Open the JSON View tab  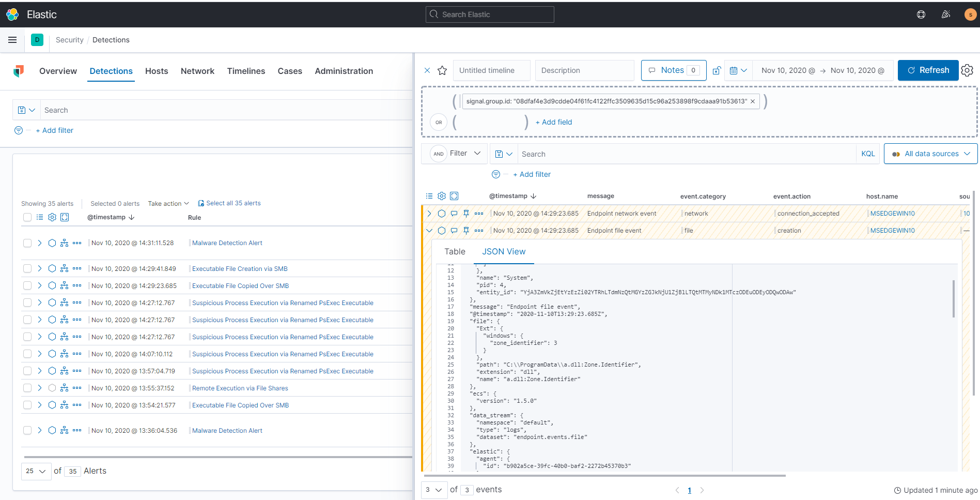(504, 252)
